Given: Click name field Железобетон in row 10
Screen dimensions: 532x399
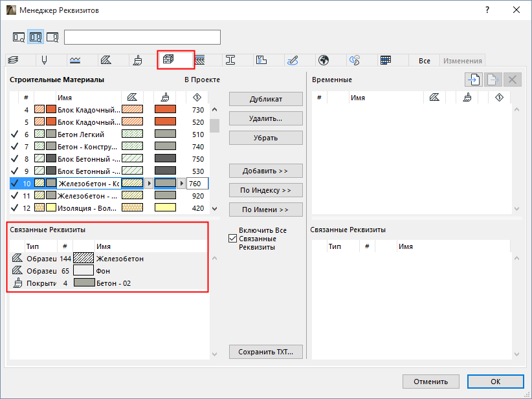Looking at the screenshot, I should (89, 184).
